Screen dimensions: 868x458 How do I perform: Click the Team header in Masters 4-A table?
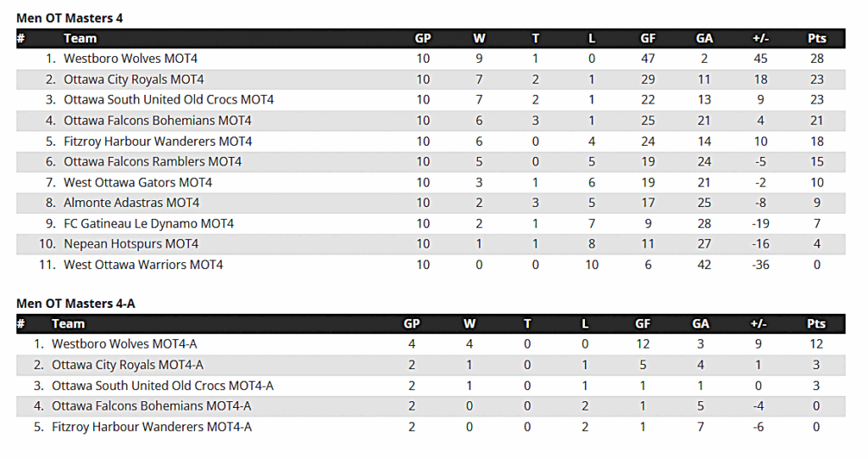[68, 324]
